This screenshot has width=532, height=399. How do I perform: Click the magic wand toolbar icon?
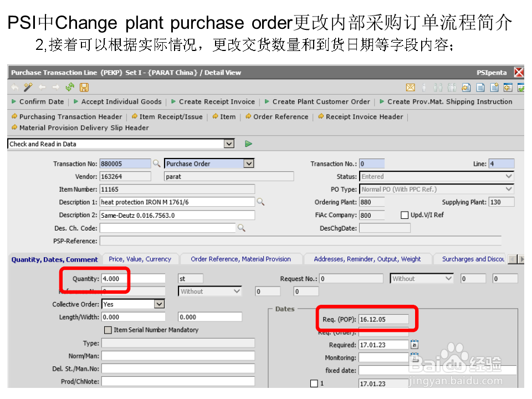tap(28, 87)
